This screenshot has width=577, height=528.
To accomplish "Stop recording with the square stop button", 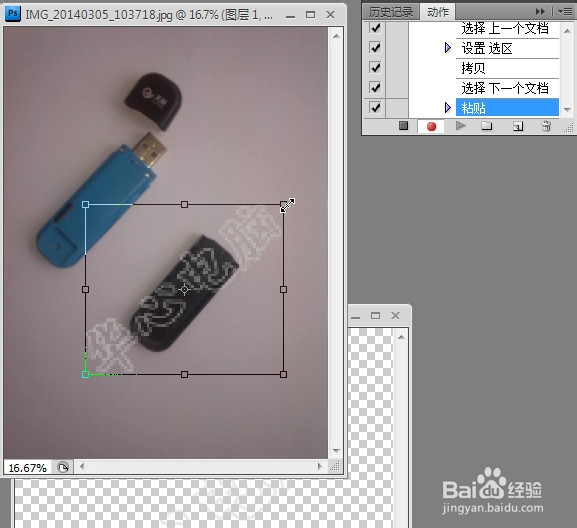I will (403, 126).
